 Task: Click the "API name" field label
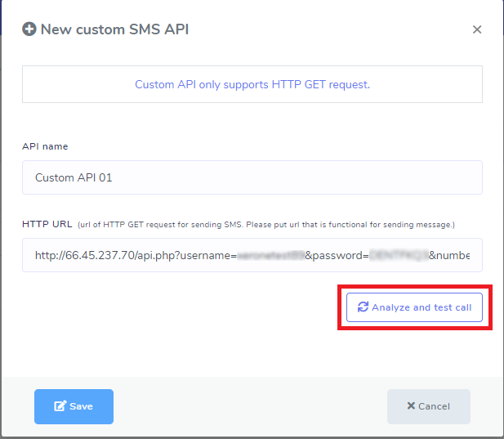[x=45, y=146]
